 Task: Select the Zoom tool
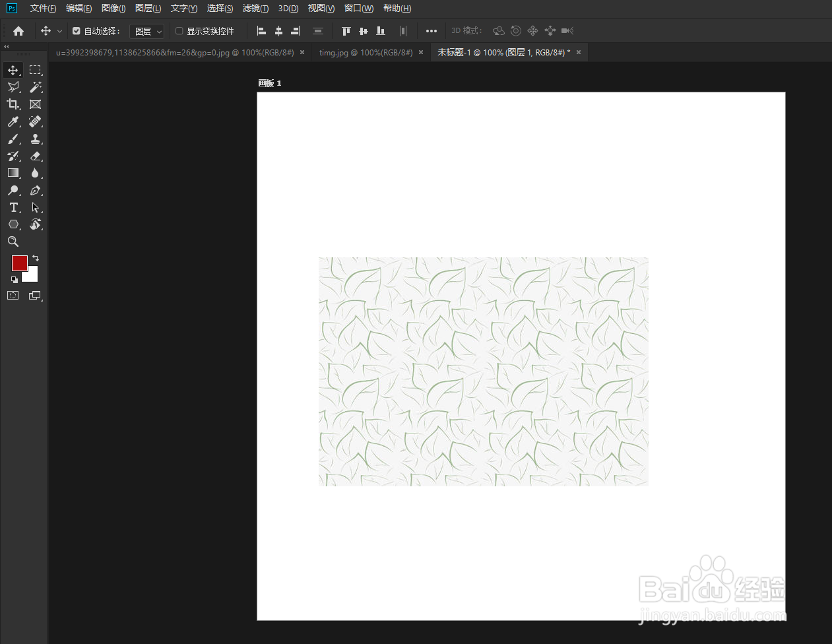(13, 241)
